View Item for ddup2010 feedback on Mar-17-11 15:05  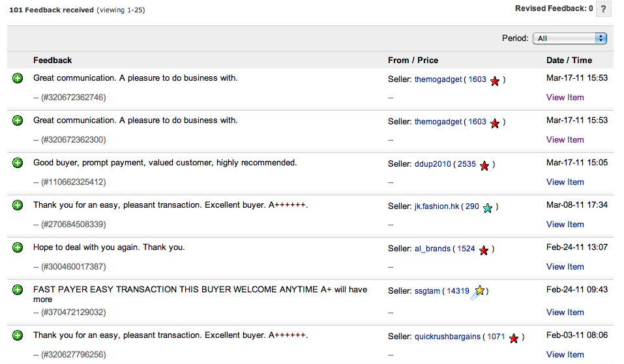coord(565,182)
